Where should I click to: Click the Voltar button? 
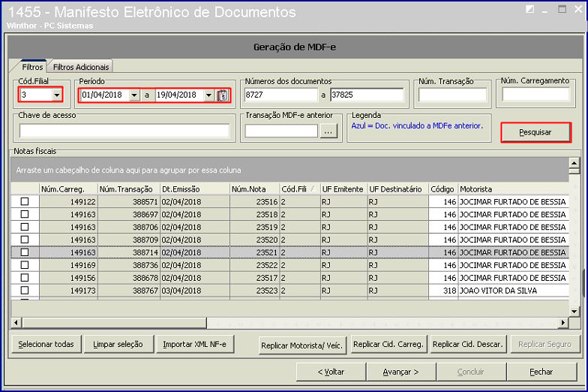point(331,372)
